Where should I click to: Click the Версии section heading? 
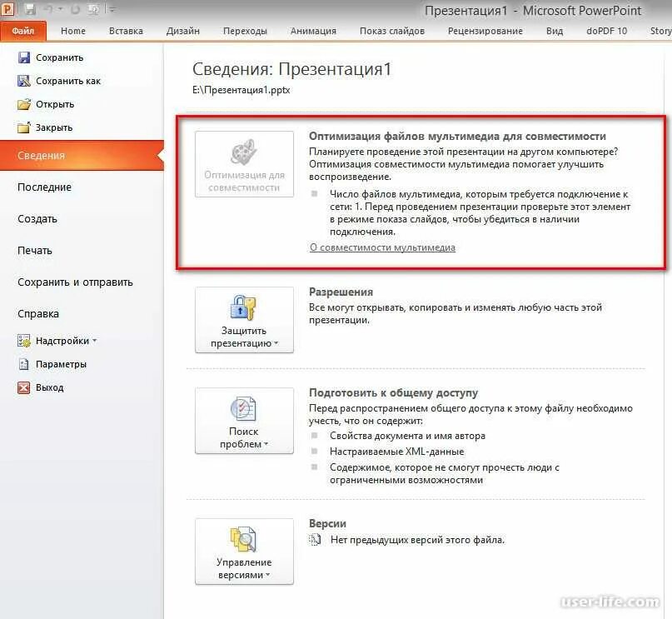(x=327, y=523)
